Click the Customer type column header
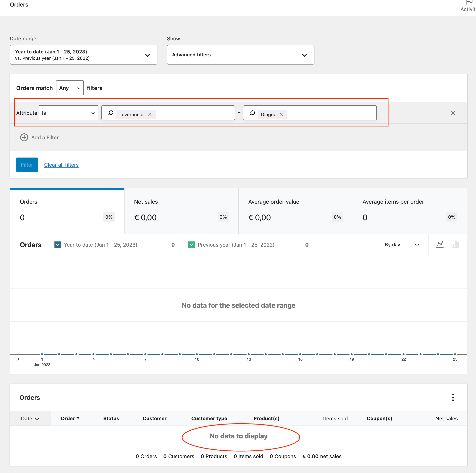The height and width of the screenshot is (473, 476). point(209,419)
